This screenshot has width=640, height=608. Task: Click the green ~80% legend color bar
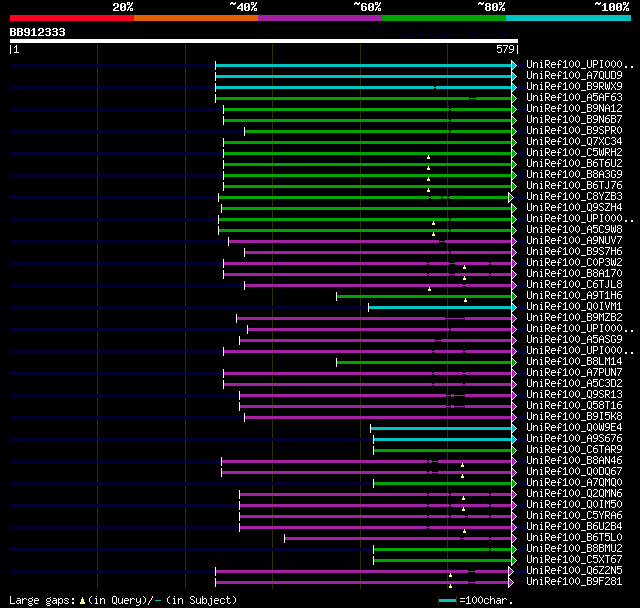(x=444, y=18)
